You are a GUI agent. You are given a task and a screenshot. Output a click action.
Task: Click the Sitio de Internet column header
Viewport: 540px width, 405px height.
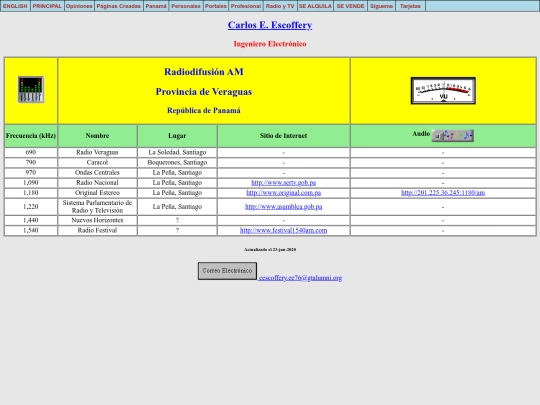(x=283, y=136)
